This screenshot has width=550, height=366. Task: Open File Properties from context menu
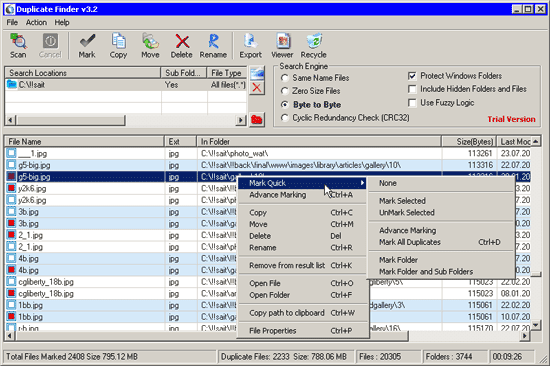pos(302,331)
